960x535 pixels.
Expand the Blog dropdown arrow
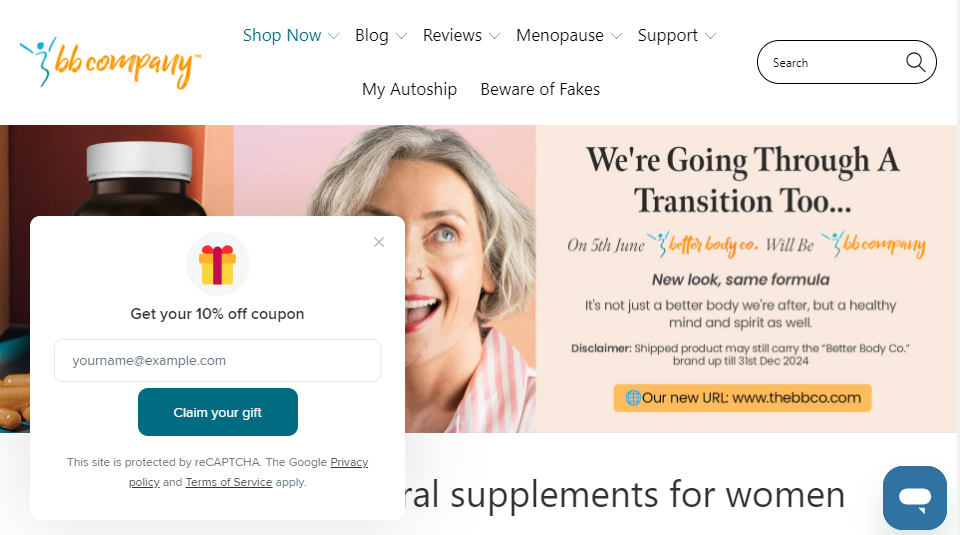[402, 36]
